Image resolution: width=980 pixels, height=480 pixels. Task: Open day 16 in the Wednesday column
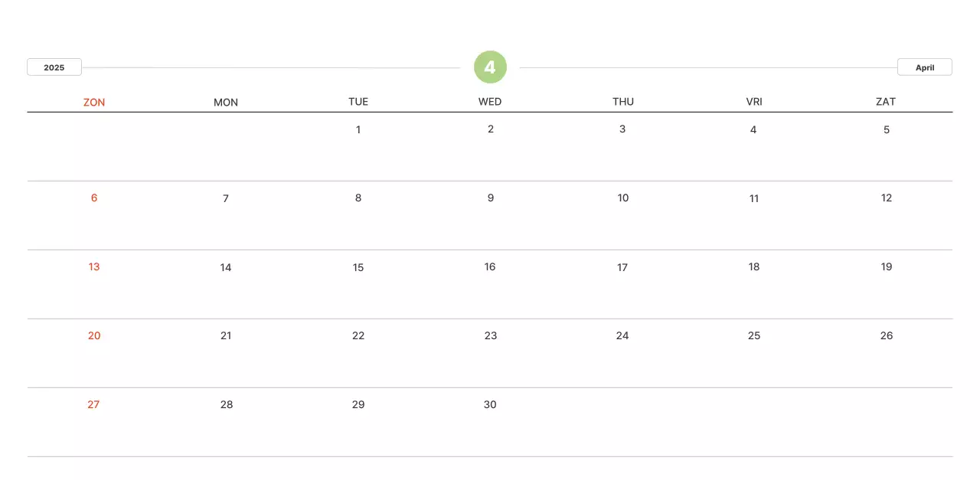pyautogui.click(x=490, y=266)
